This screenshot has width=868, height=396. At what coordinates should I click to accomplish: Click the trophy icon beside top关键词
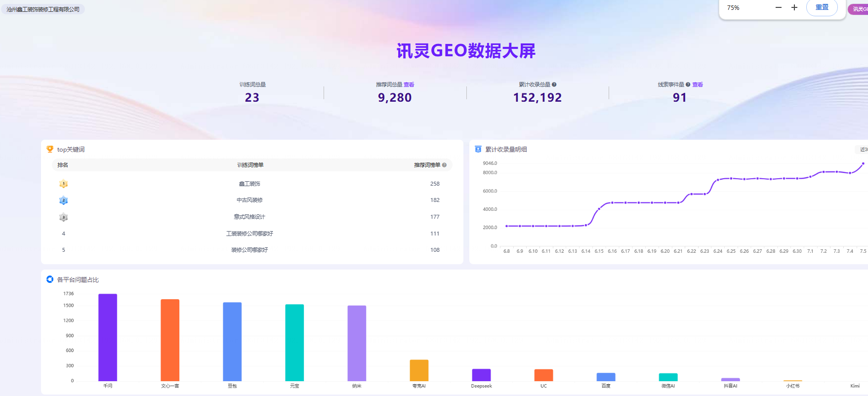tap(50, 149)
